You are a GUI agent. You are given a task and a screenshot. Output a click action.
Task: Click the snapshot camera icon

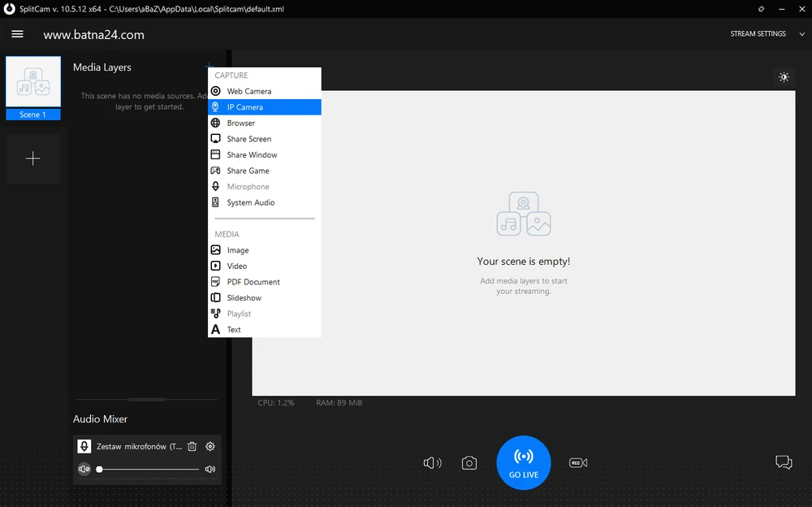click(x=469, y=463)
